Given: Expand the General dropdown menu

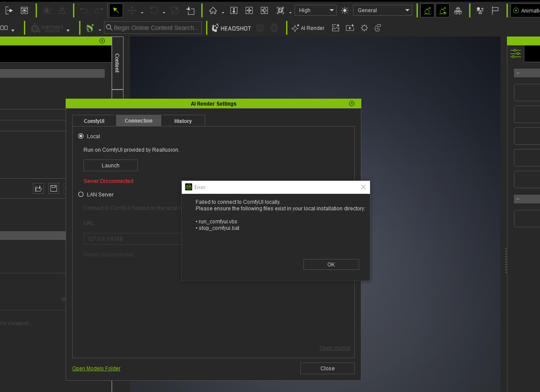Looking at the screenshot, I should click(382, 10).
